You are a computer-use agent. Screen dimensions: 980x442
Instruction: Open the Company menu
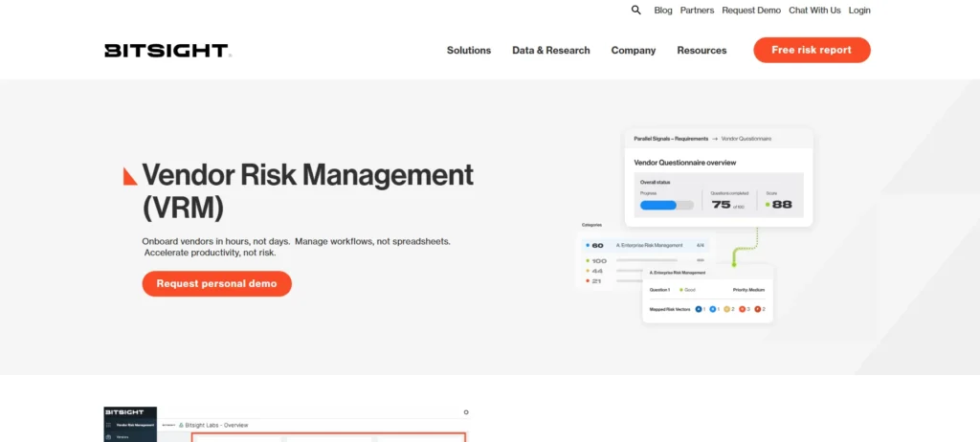coord(634,50)
